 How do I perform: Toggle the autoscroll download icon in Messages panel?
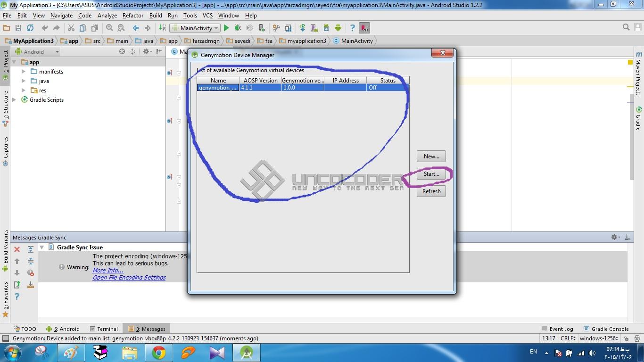(x=31, y=285)
